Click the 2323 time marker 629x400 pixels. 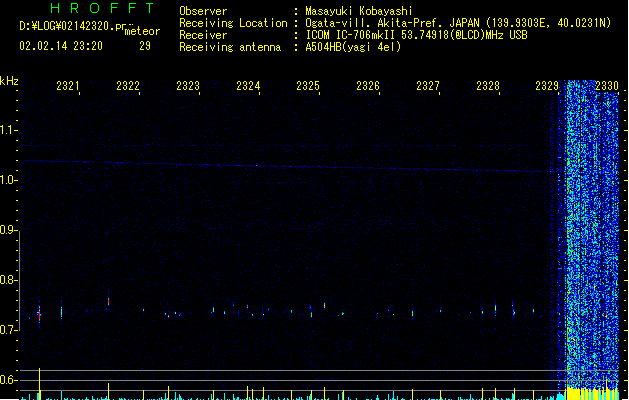tap(188, 86)
